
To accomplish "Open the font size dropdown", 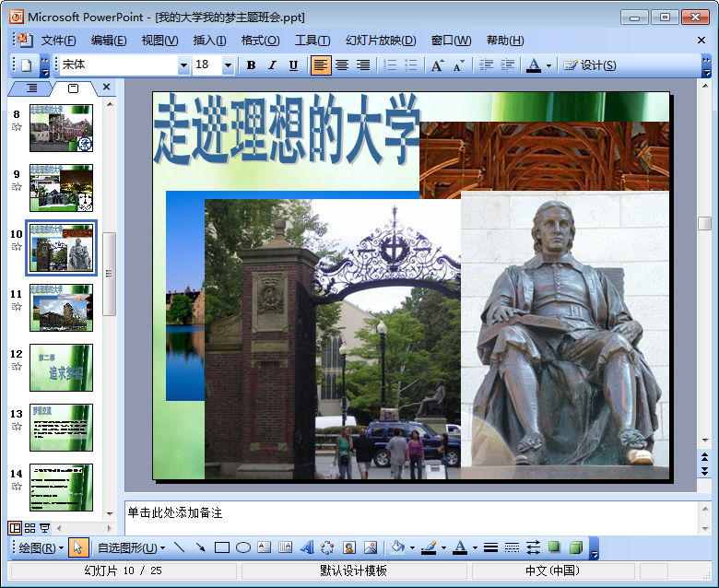I will coord(228,65).
